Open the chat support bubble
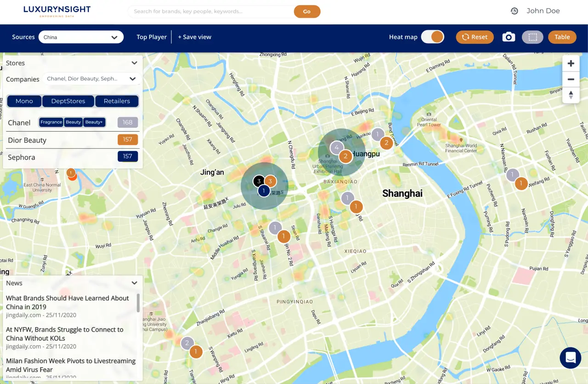Image resolution: width=588 pixels, height=384 pixels. click(571, 358)
